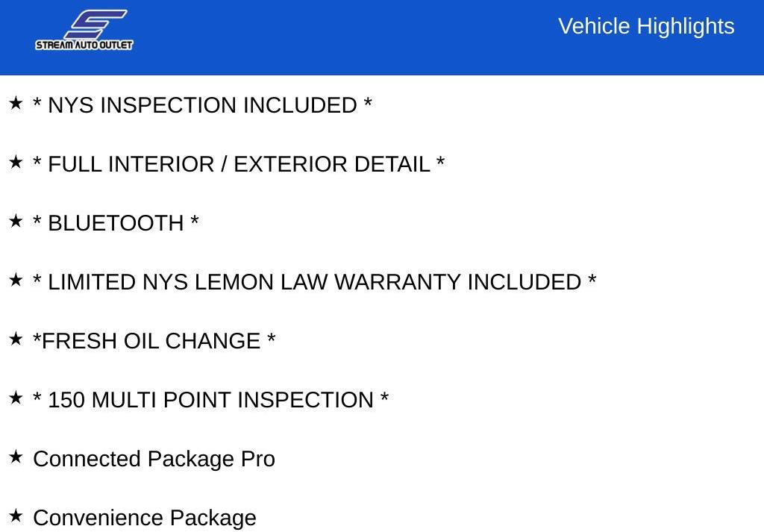This screenshot has width=764, height=532.
Task: Select 150 MULTI POINT INSPECTION text
Action: click(x=210, y=400)
